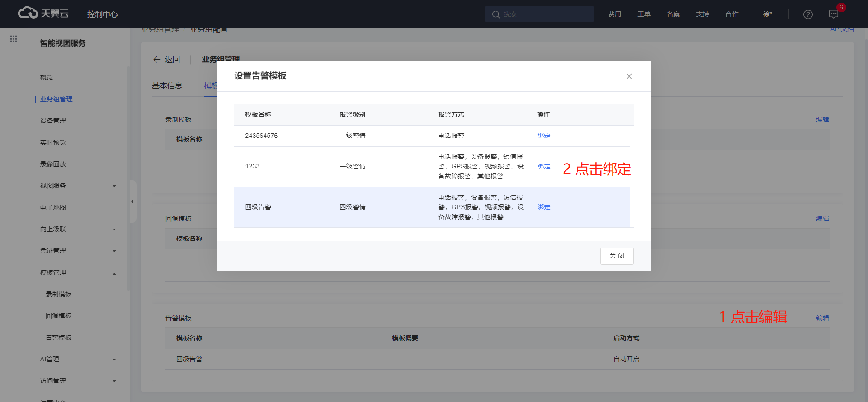Switch to the 基本信息 tab
868x402 pixels.
point(167,85)
